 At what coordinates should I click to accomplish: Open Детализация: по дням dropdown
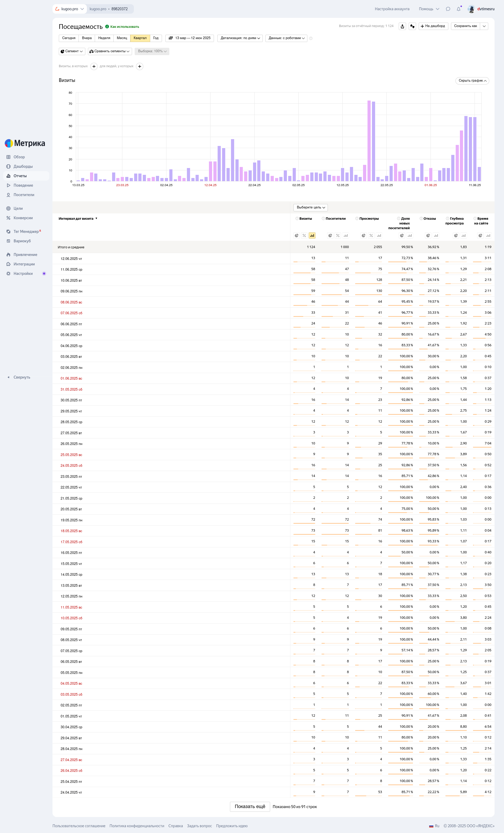240,38
